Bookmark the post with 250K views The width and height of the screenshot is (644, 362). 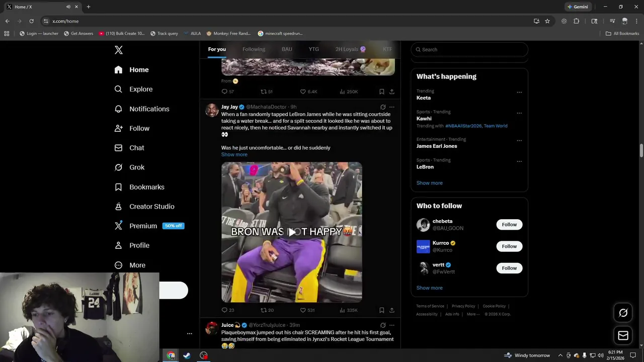pos(382,92)
